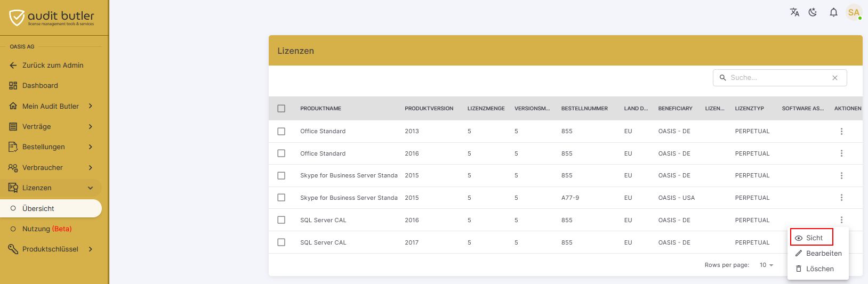Sort by PRODUKTNAME column header
868x284 pixels.
click(x=320, y=109)
